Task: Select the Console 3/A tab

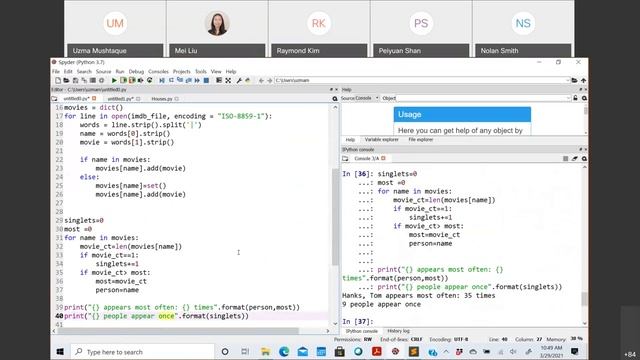Action: coord(367,158)
